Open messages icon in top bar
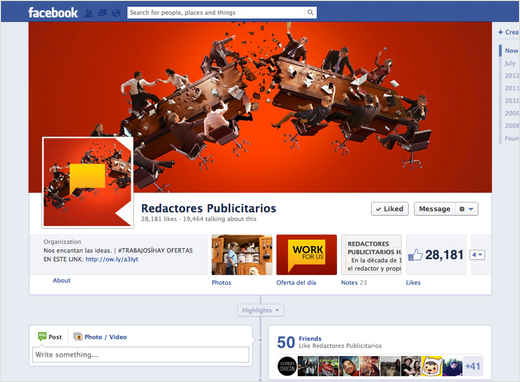 click(x=102, y=13)
